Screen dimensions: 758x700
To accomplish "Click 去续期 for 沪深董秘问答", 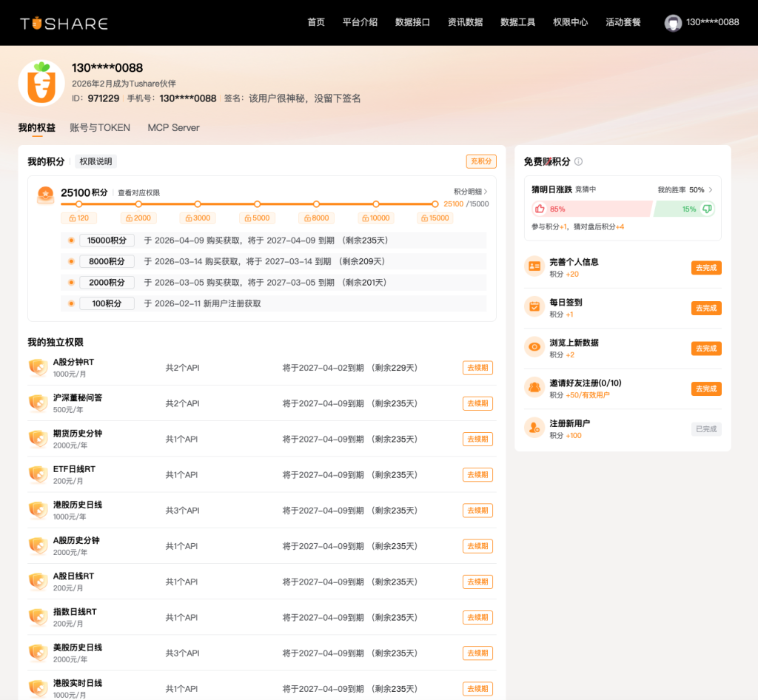I will pos(477,403).
